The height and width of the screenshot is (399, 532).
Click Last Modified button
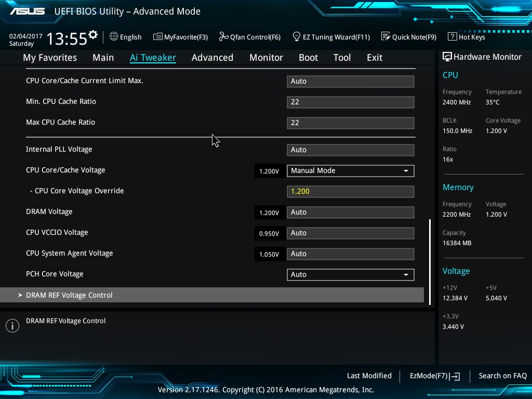[369, 376]
